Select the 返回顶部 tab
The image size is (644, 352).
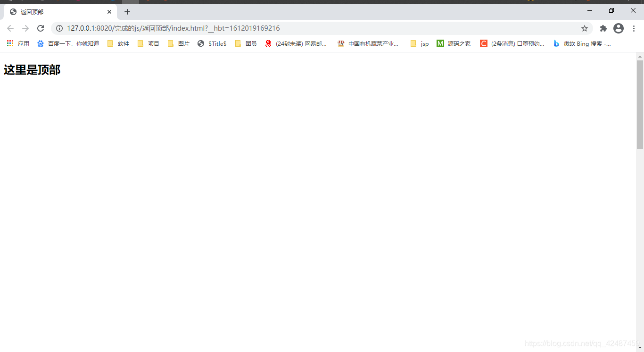[60, 12]
